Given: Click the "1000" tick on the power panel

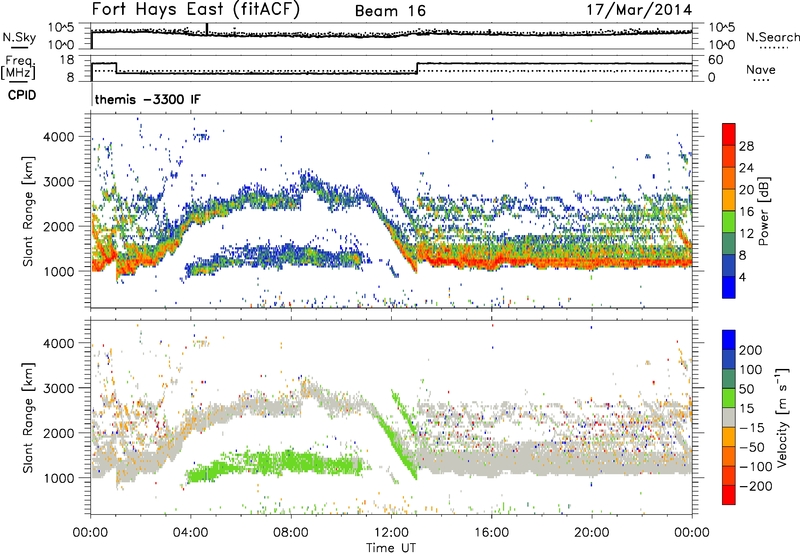Looking at the screenshot, I should (58, 271).
